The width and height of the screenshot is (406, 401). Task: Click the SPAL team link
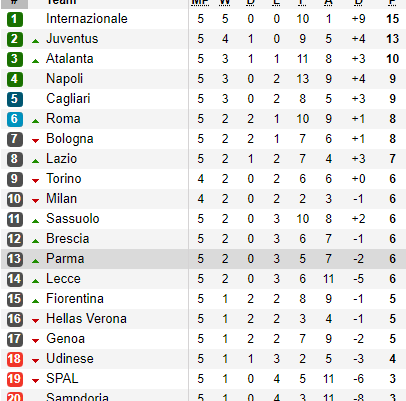[x=62, y=379]
